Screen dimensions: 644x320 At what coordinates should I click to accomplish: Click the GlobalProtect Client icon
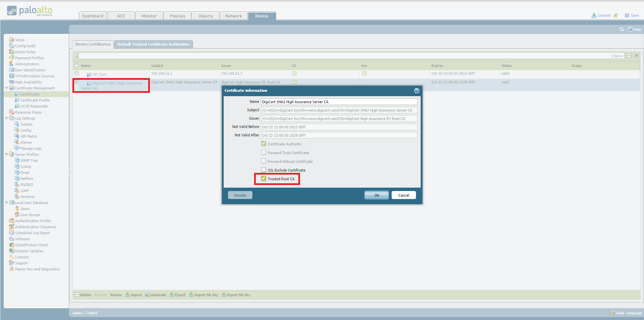click(11, 245)
